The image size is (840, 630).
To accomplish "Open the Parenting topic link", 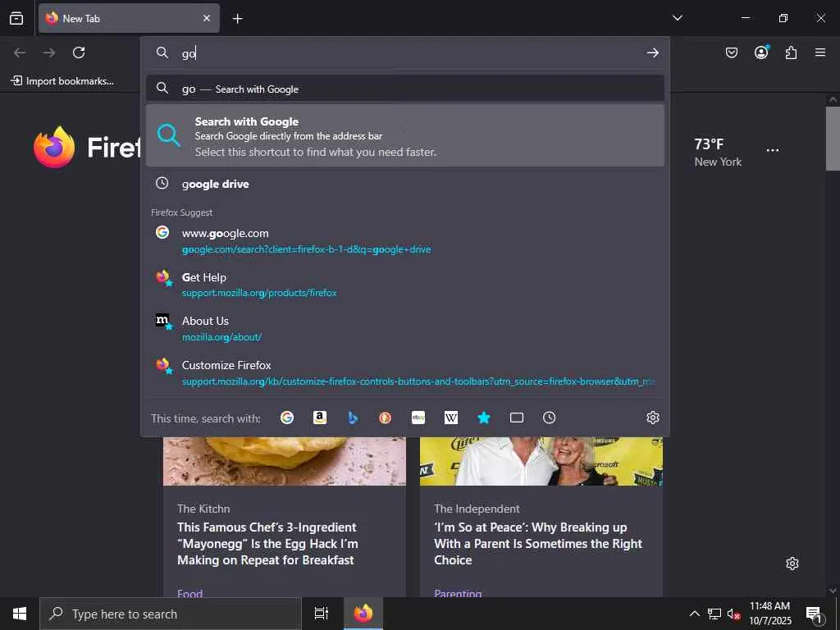I will tap(458, 592).
